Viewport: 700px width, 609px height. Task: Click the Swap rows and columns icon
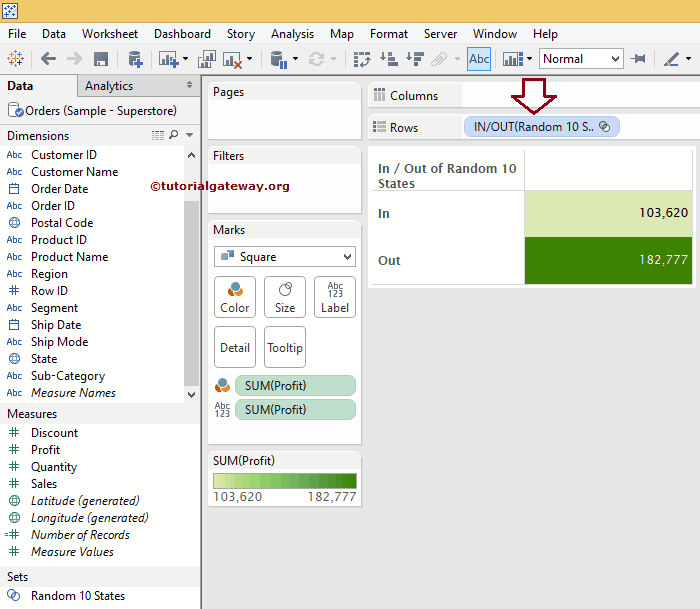pos(363,59)
